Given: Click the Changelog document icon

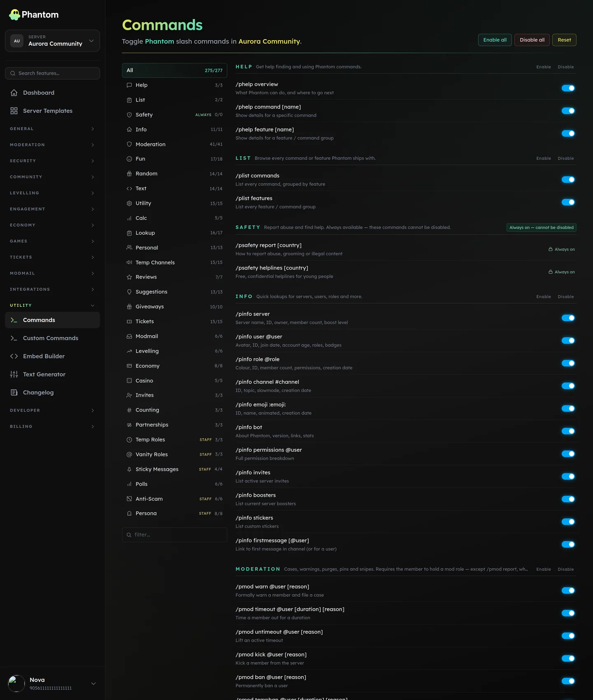Looking at the screenshot, I should click(x=14, y=392).
